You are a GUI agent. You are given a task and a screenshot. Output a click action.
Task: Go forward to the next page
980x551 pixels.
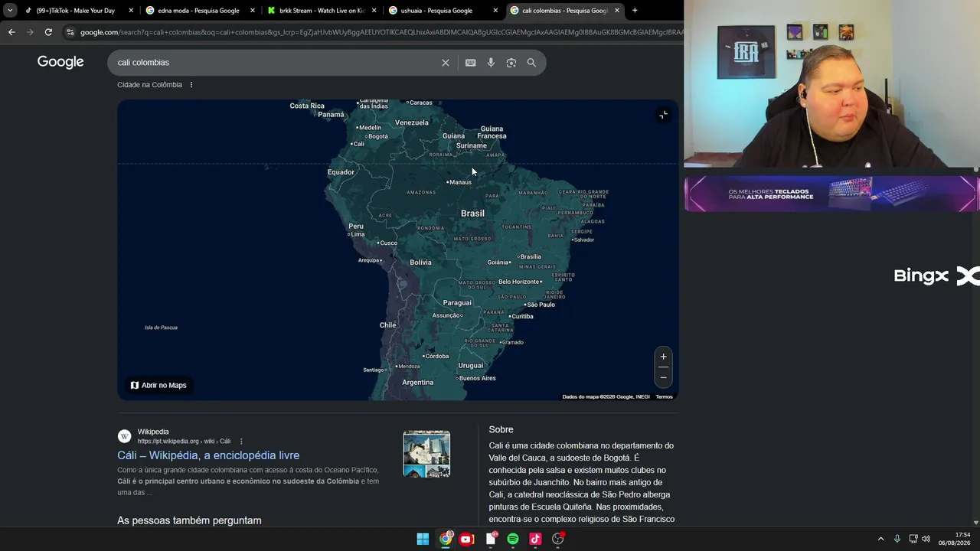coord(30,32)
